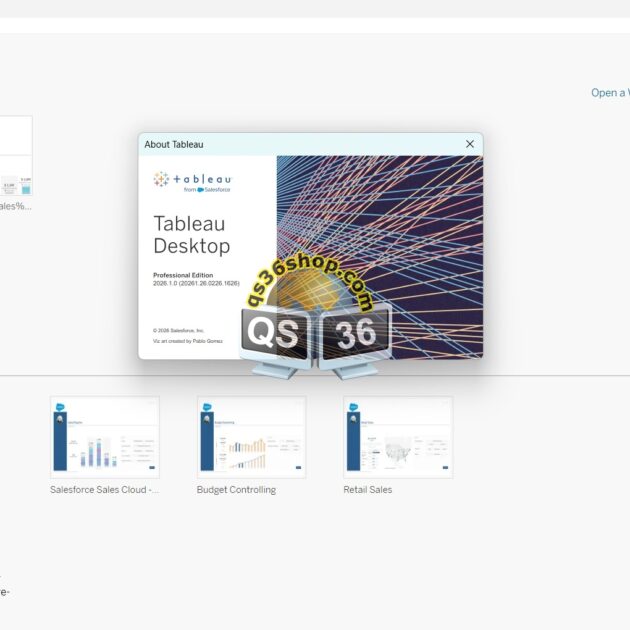Open the Budget Controlling sample workbook thumbnail
Image resolution: width=630 pixels, height=630 pixels.
251,437
